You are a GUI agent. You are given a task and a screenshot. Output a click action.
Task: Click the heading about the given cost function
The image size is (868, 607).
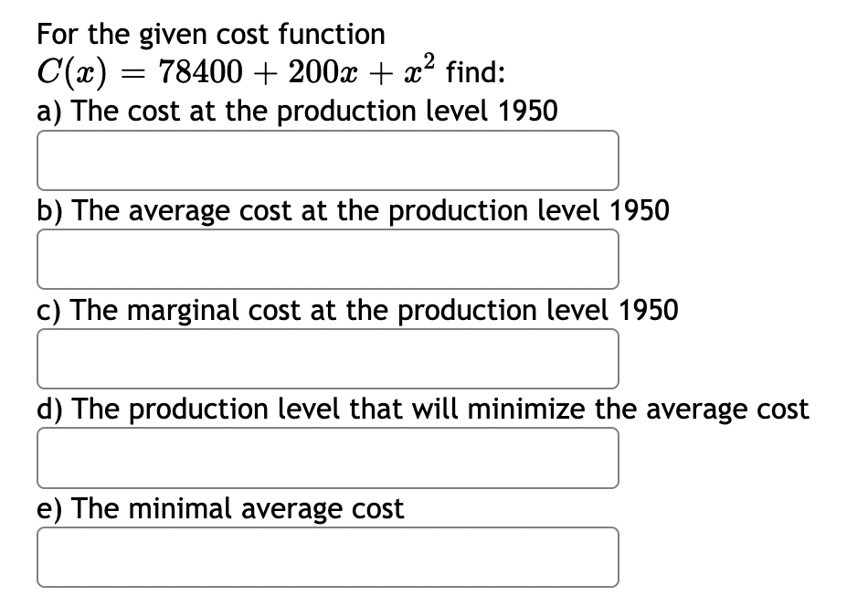coord(209,34)
